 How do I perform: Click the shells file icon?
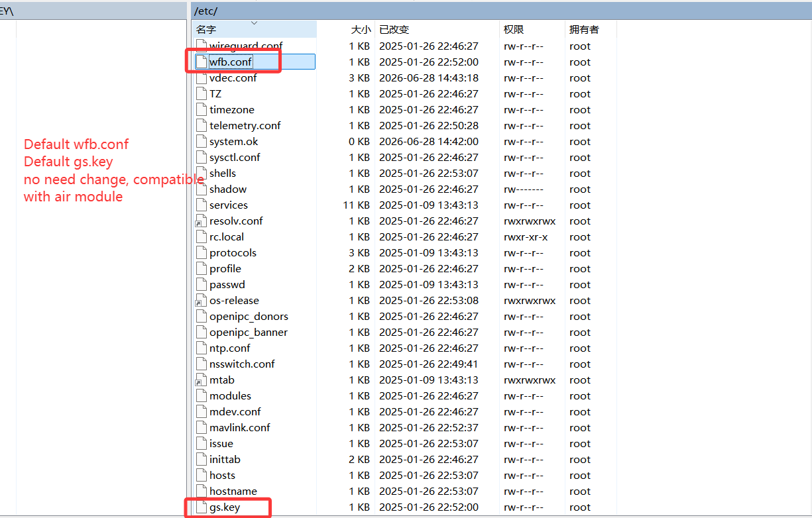point(202,173)
